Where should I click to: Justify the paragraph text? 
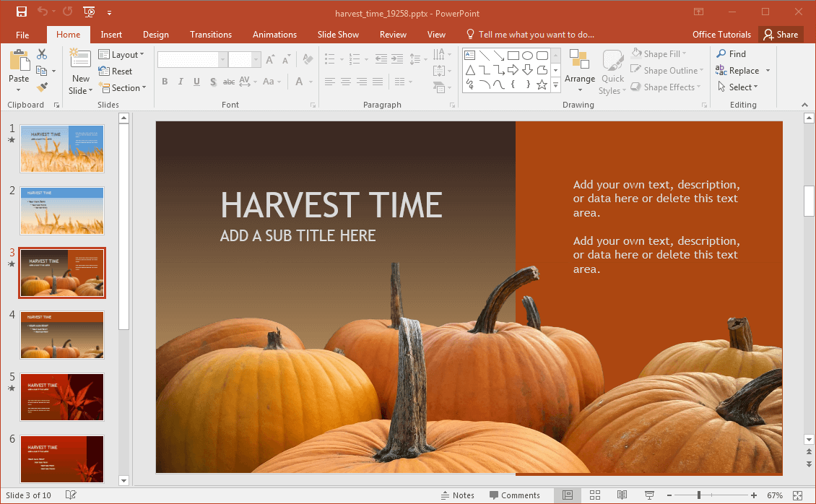(x=378, y=81)
